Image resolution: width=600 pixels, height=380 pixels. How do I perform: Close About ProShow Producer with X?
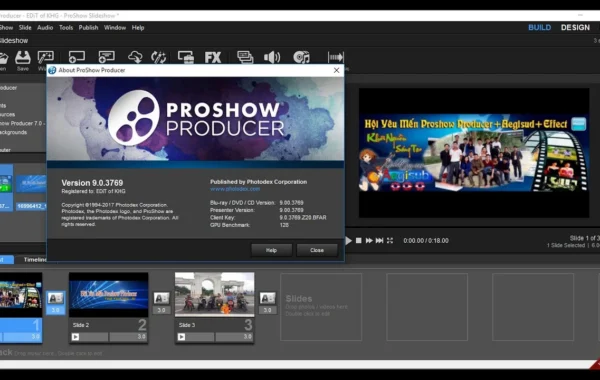336,70
